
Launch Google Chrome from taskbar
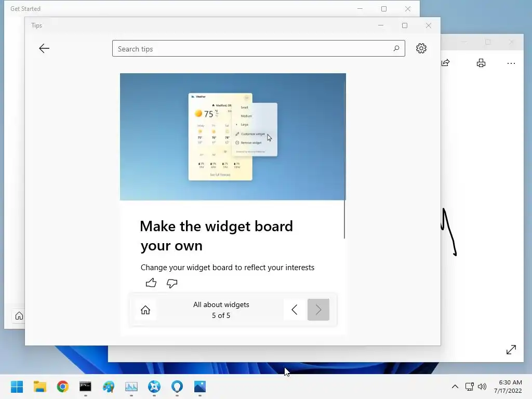coord(63,387)
